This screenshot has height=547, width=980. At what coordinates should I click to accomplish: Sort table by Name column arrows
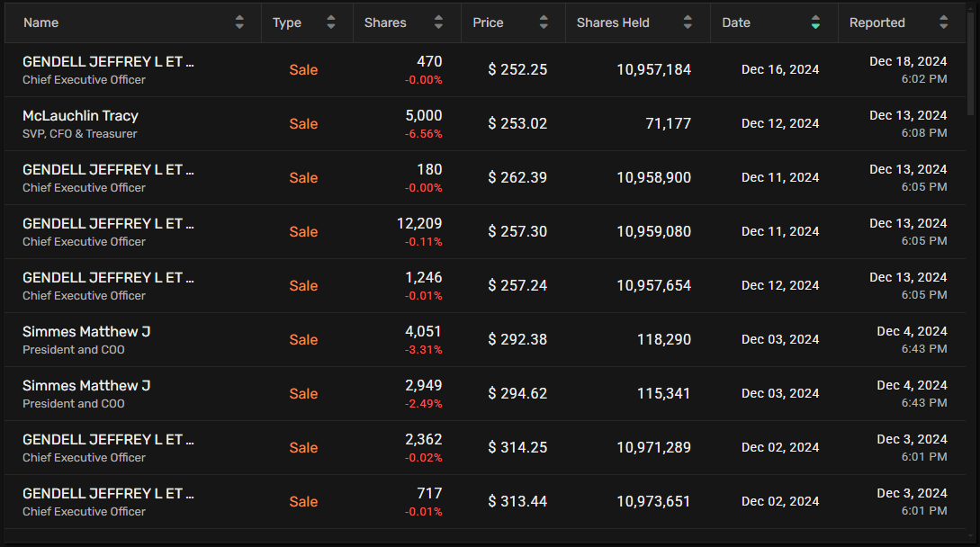click(x=239, y=22)
